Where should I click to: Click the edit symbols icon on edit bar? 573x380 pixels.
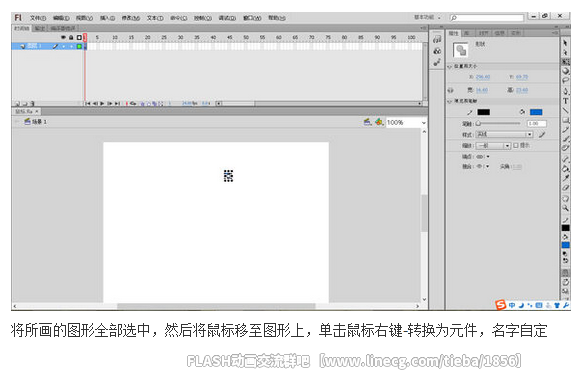click(x=379, y=122)
